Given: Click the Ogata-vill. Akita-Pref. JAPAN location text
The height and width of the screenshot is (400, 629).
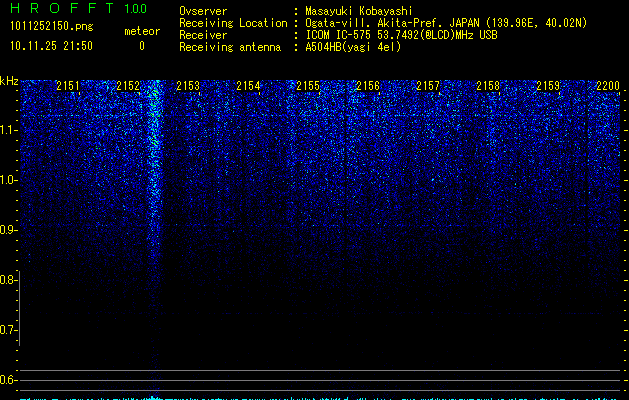Looking at the screenshot, I should pyautogui.click(x=446, y=23).
